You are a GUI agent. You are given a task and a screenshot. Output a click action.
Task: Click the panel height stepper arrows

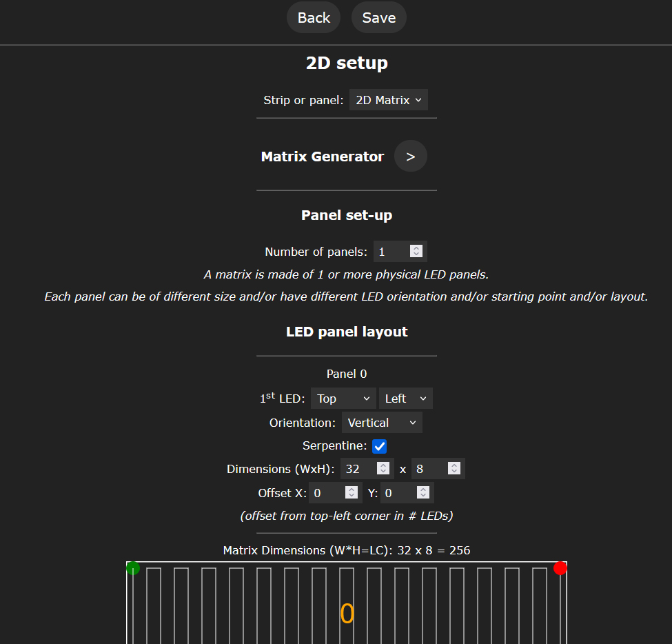pos(454,469)
